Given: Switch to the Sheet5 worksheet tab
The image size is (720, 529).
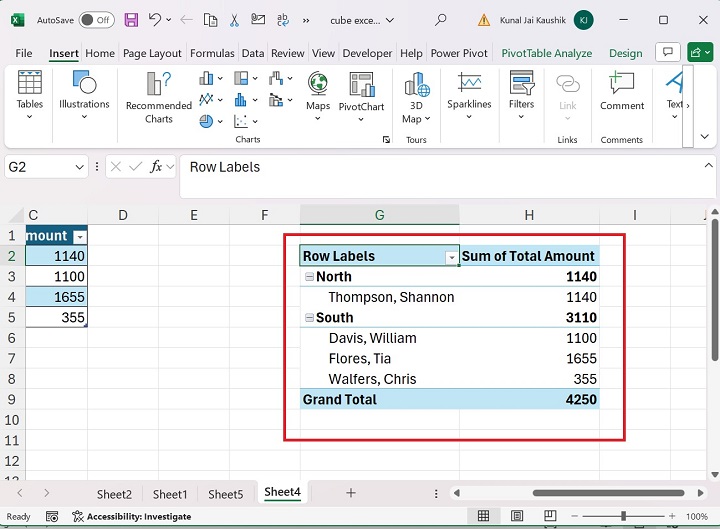Looking at the screenshot, I should point(225,494).
